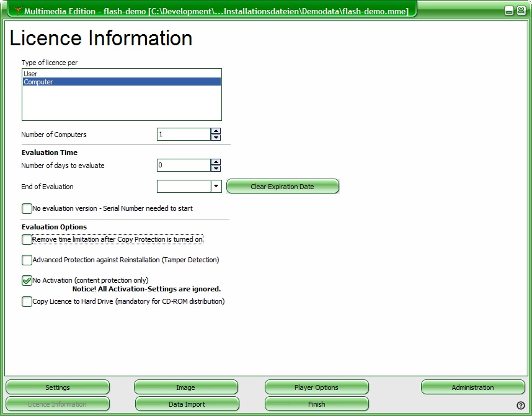Click the app logo in title bar

click(18, 11)
